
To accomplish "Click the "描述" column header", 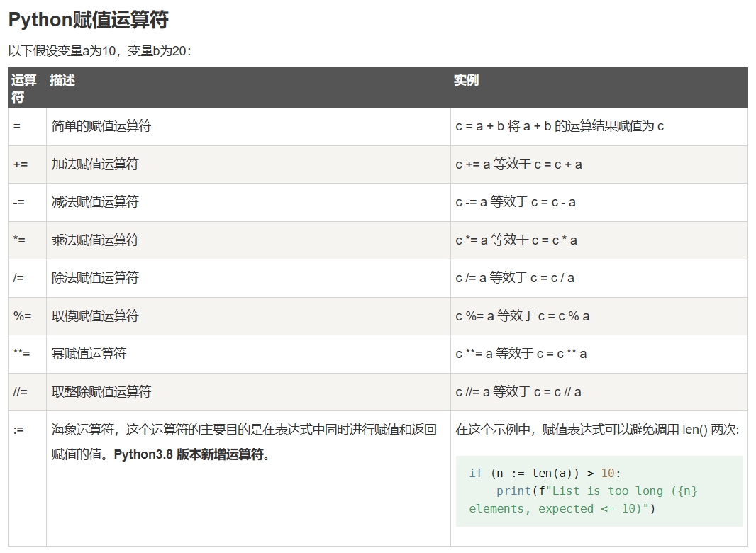I will (x=62, y=80).
